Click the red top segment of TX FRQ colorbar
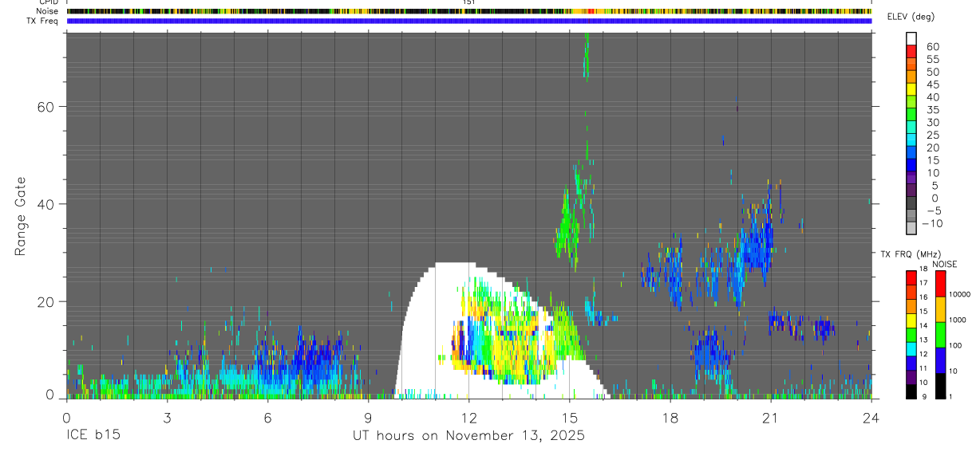980x452 pixels. pyautogui.click(x=911, y=278)
